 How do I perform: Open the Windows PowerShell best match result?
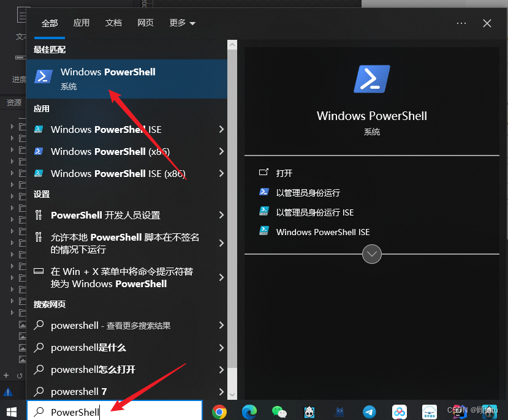127,78
